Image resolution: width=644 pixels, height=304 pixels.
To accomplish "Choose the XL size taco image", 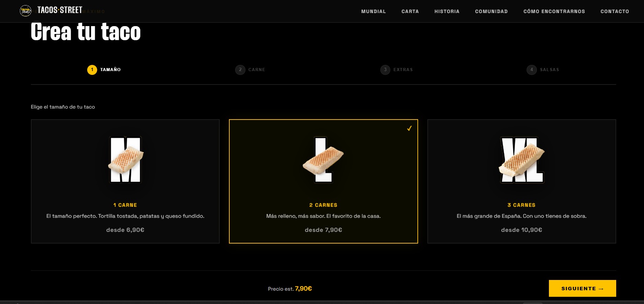I will [522, 160].
